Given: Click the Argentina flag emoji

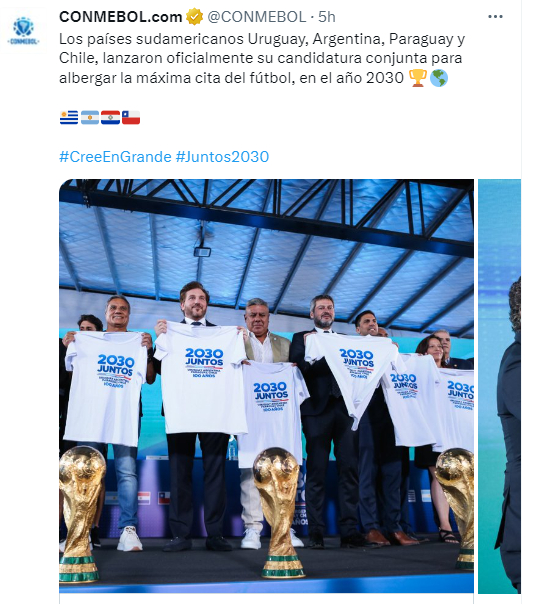Looking at the screenshot, I should coord(90,117).
